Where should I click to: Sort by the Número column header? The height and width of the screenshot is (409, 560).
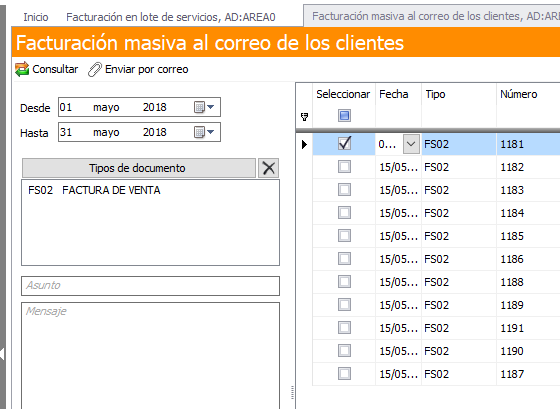[x=519, y=94]
